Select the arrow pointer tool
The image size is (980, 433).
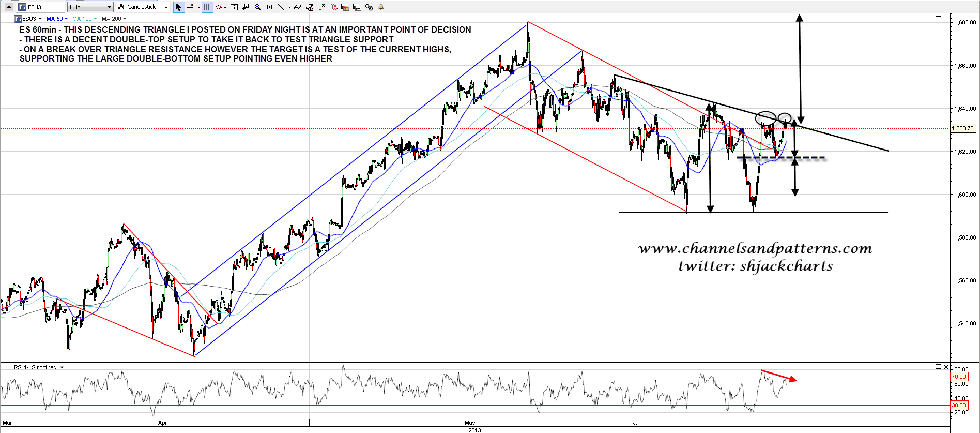tap(178, 7)
